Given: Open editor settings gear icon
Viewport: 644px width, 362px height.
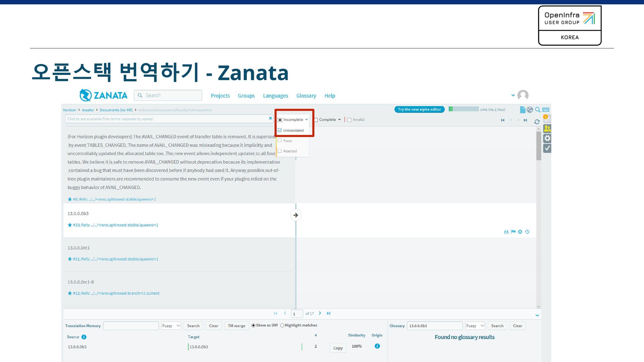Looking at the screenshot, I should tap(547, 138).
